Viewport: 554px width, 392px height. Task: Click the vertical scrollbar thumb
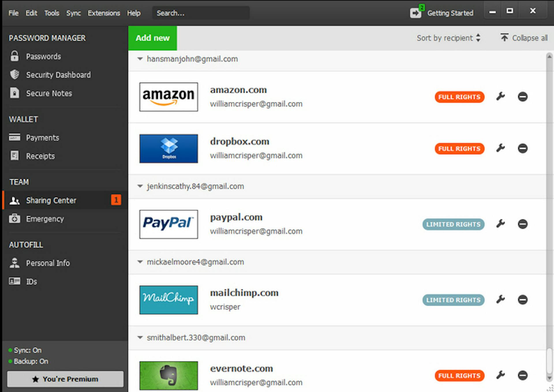tap(549, 361)
